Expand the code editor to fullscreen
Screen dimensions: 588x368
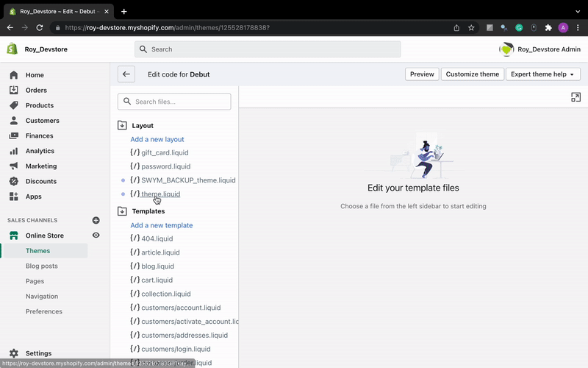576,97
